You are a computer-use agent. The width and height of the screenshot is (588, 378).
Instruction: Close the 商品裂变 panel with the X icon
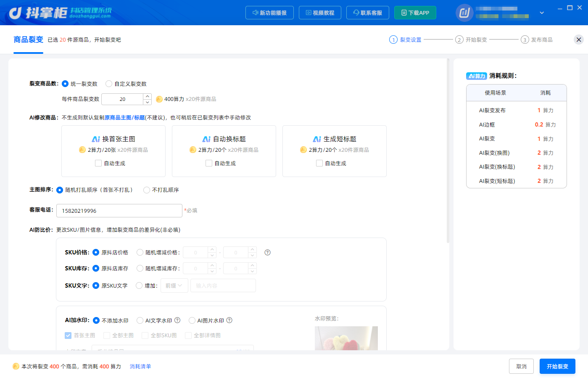click(579, 40)
